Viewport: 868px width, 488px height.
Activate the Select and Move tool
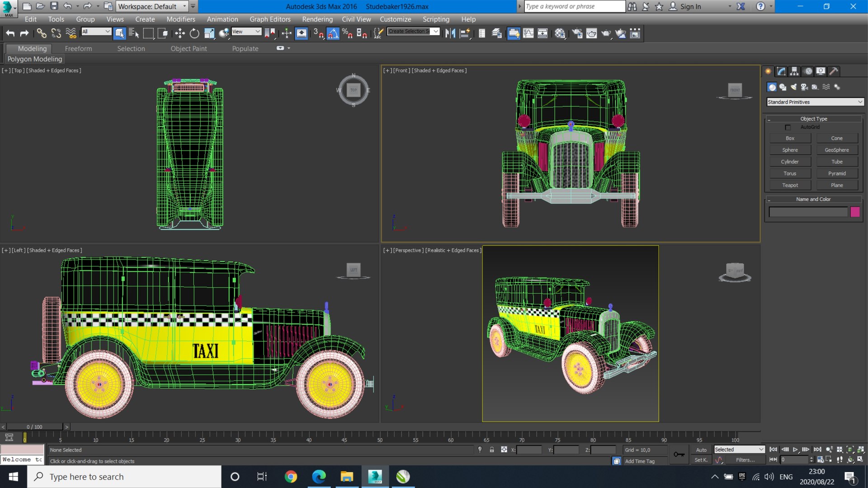point(180,33)
